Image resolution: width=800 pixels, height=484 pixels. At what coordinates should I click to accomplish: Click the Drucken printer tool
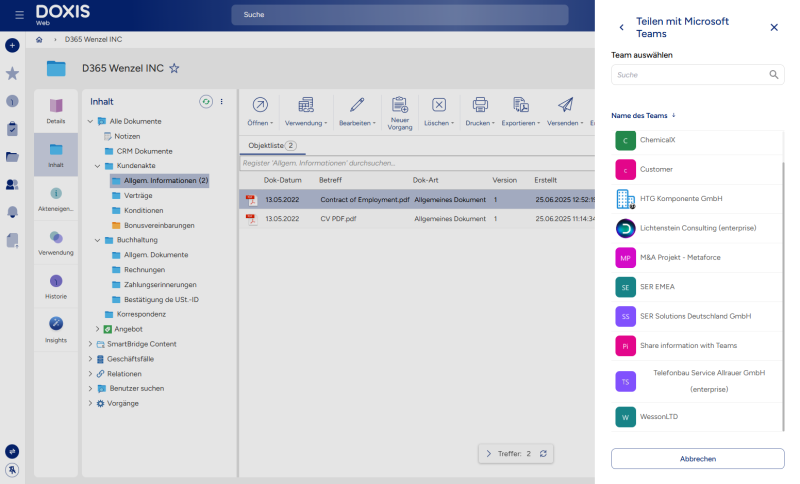click(480, 111)
